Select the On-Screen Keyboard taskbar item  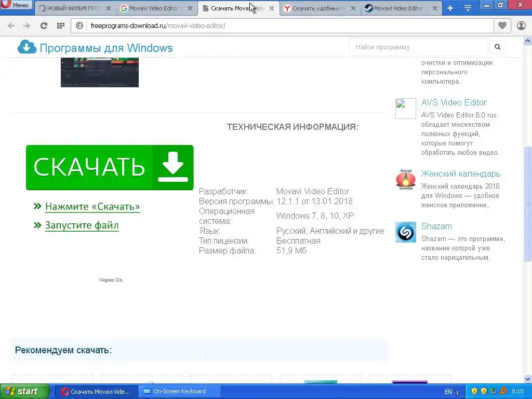(180, 392)
